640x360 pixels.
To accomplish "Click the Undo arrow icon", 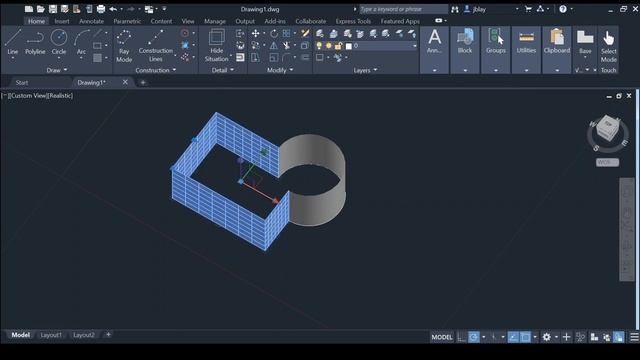I will 113,9.
